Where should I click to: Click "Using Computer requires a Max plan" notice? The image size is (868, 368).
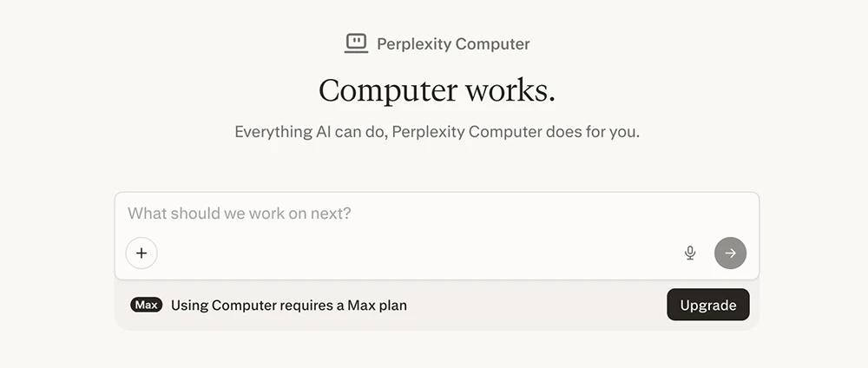pyautogui.click(x=288, y=306)
